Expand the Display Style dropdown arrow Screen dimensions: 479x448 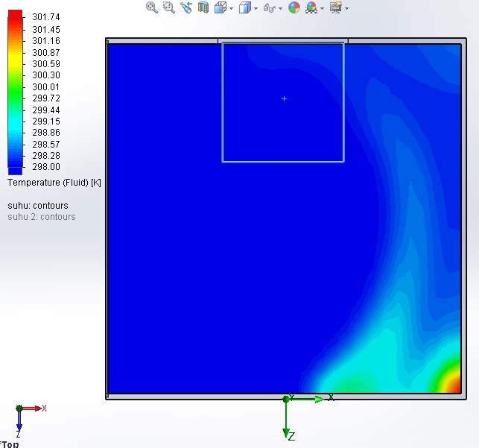click(256, 8)
